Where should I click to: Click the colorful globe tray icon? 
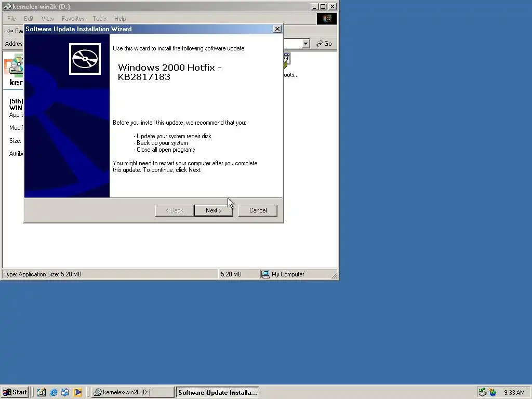493,393
